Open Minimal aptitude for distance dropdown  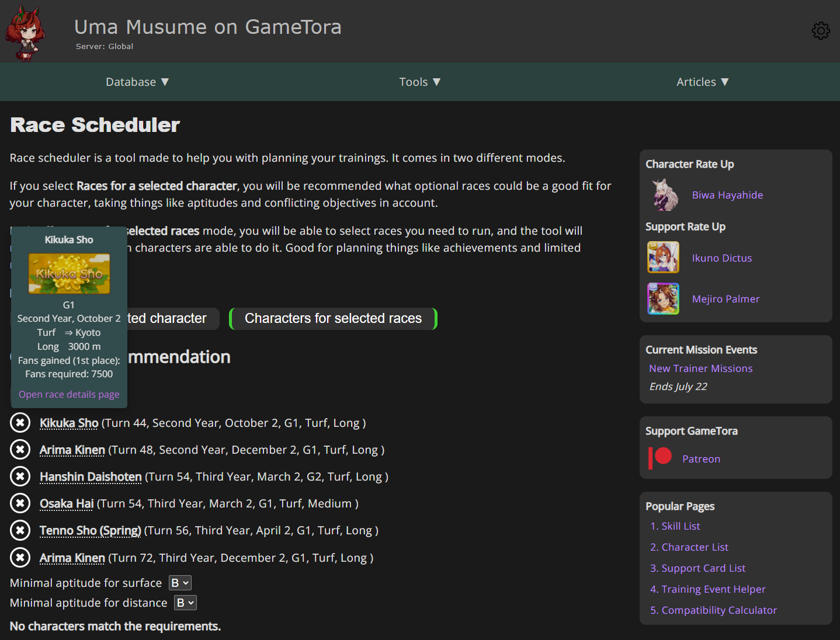click(186, 603)
